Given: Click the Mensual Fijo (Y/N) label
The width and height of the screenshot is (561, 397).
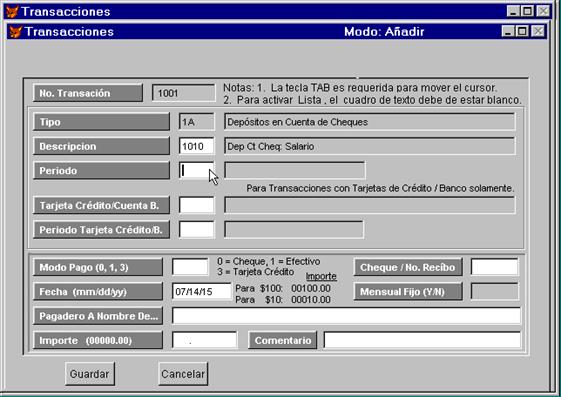Looking at the screenshot, I should [408, 291].
